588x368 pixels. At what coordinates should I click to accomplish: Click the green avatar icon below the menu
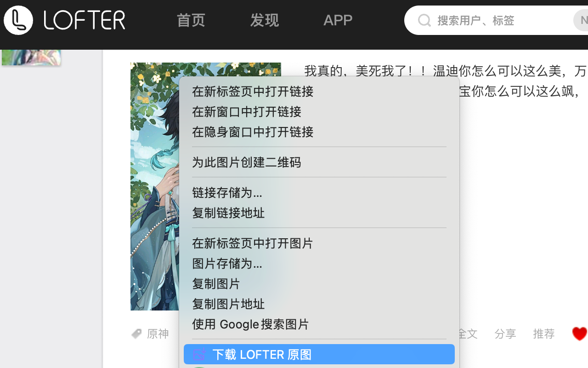[x=198, y=366]
